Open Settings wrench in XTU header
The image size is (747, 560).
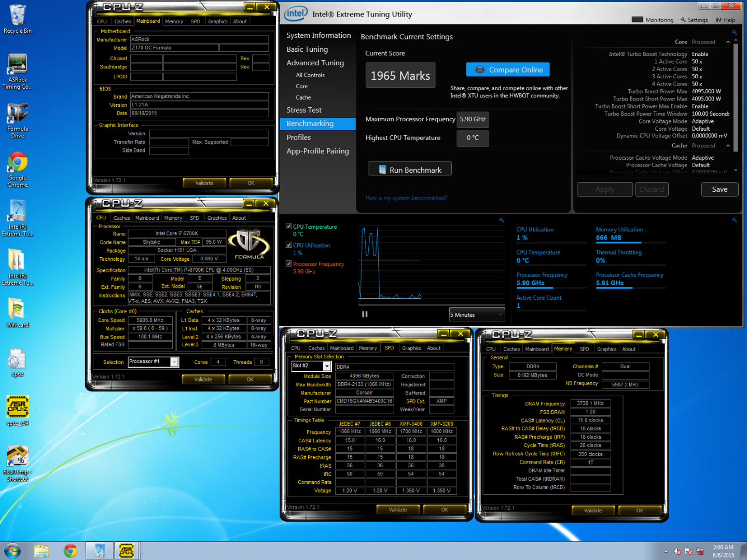point(694,20)
